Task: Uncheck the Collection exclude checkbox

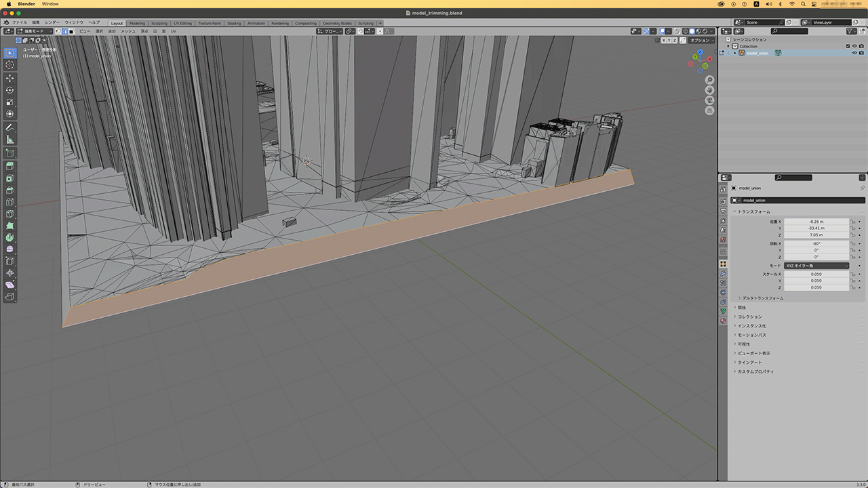Action: pyautogui.click(x=848, y=46)
